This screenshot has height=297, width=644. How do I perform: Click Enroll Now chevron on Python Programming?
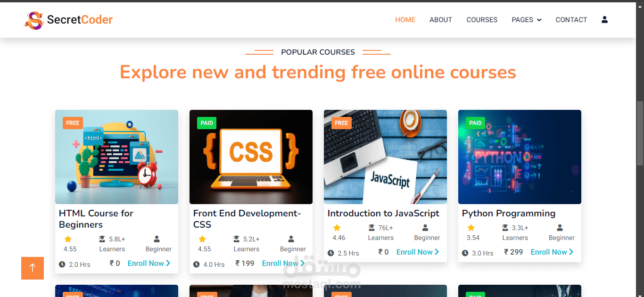[571, 252]
